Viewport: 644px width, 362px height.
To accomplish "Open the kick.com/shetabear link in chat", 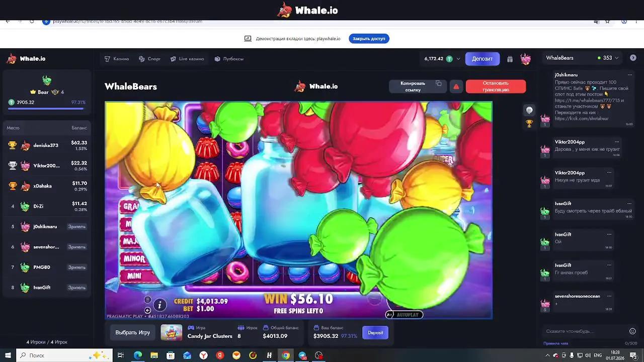I will [x=582, y=119].
